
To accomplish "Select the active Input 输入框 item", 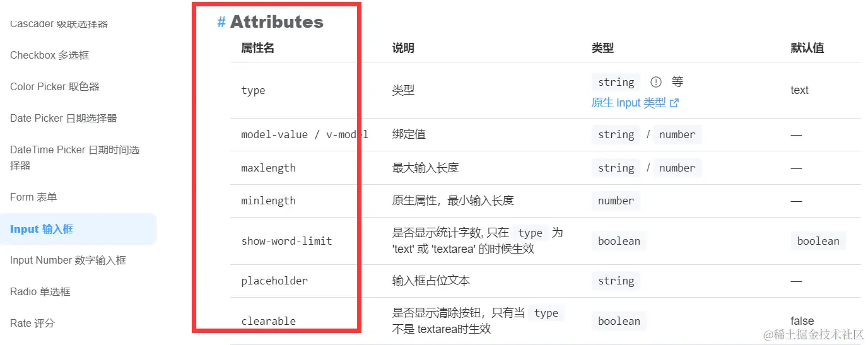I will (78, 229).
